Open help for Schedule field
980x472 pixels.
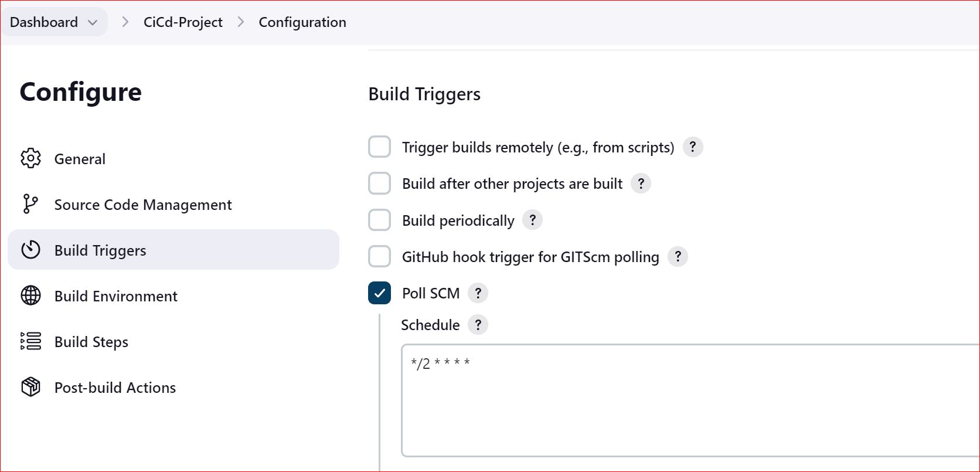coord(478,324)
